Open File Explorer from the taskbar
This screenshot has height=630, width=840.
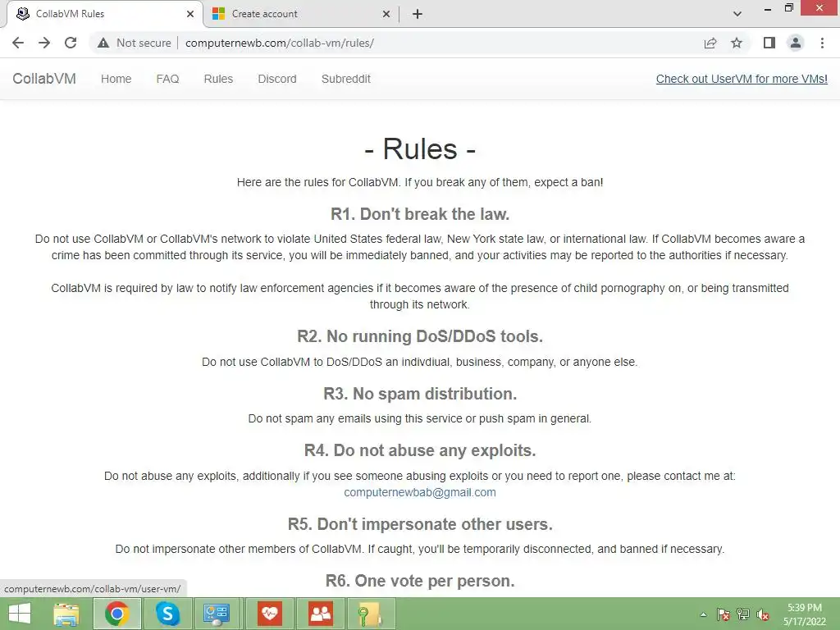point(66,614)
